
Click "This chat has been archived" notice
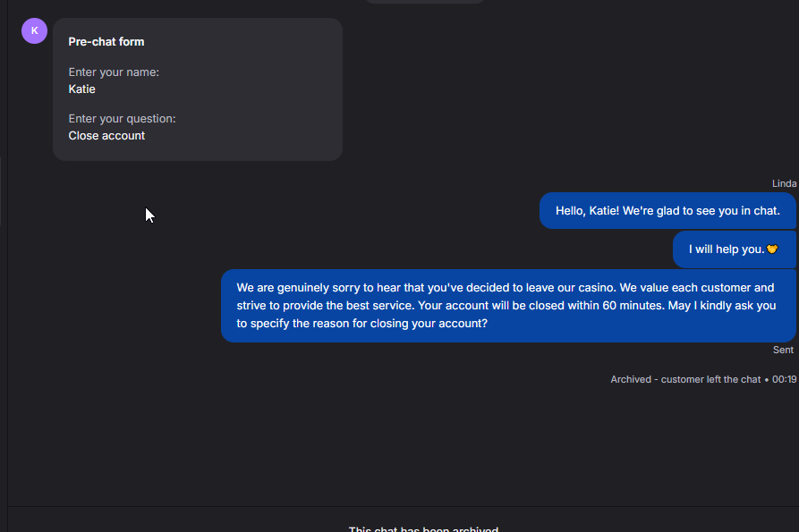coord(423,528)
